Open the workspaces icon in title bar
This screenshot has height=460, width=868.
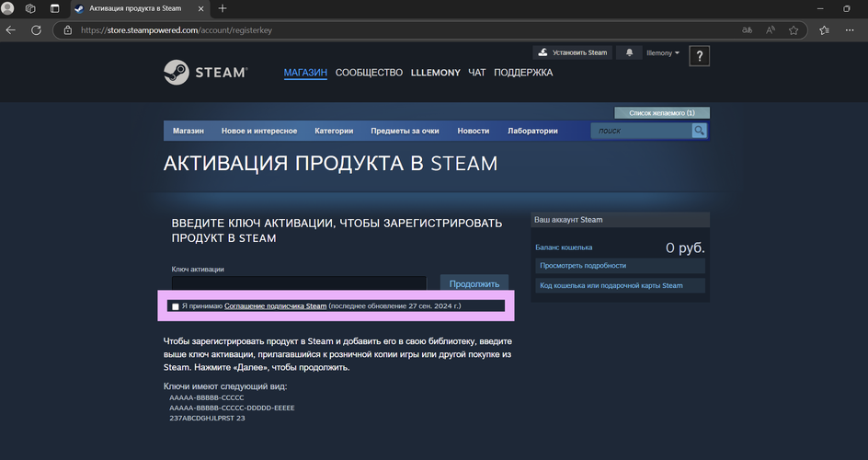tap(30, 8)
